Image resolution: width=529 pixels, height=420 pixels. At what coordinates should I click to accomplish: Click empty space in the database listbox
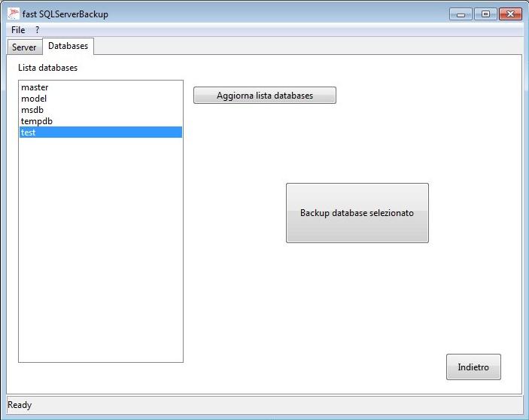coord(101,248)
